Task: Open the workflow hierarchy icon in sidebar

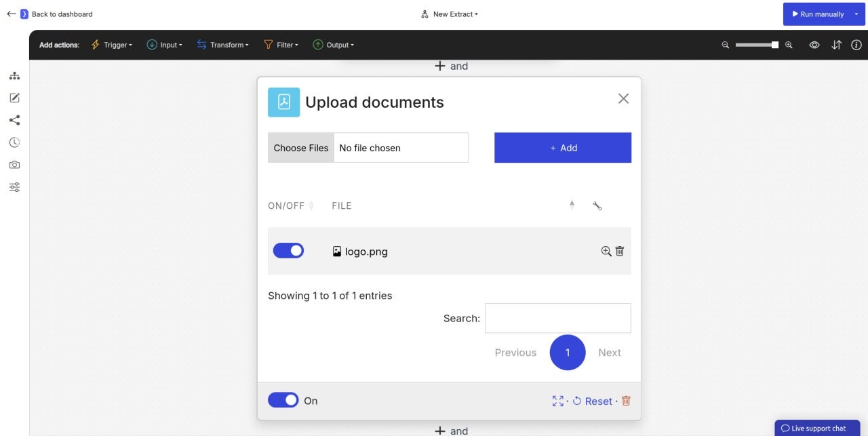Action: [x=14, y=75]
